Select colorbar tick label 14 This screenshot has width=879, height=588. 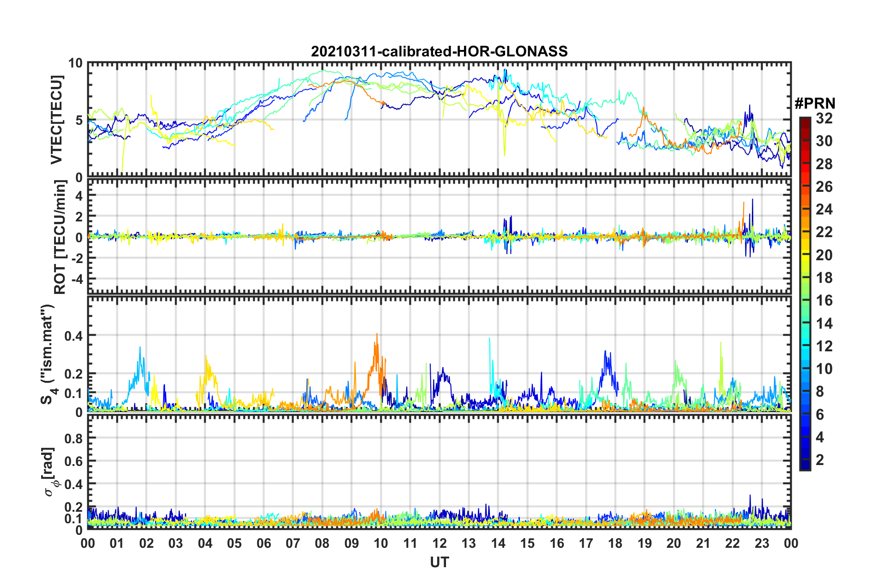coord(824,324)
